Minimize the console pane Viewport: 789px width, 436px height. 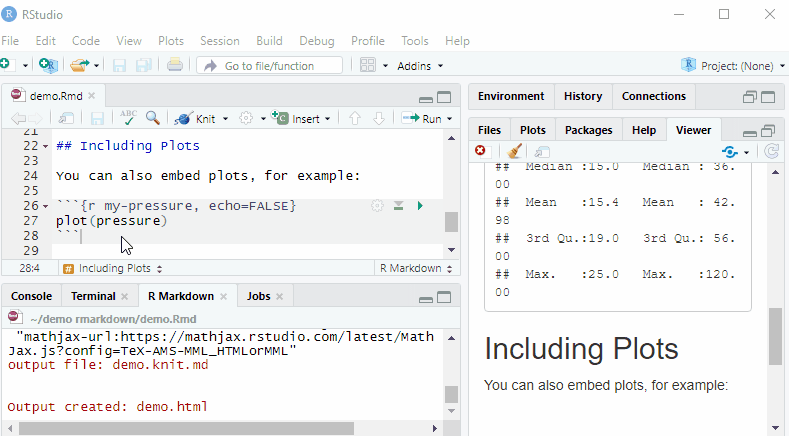[x=426, y=299]
